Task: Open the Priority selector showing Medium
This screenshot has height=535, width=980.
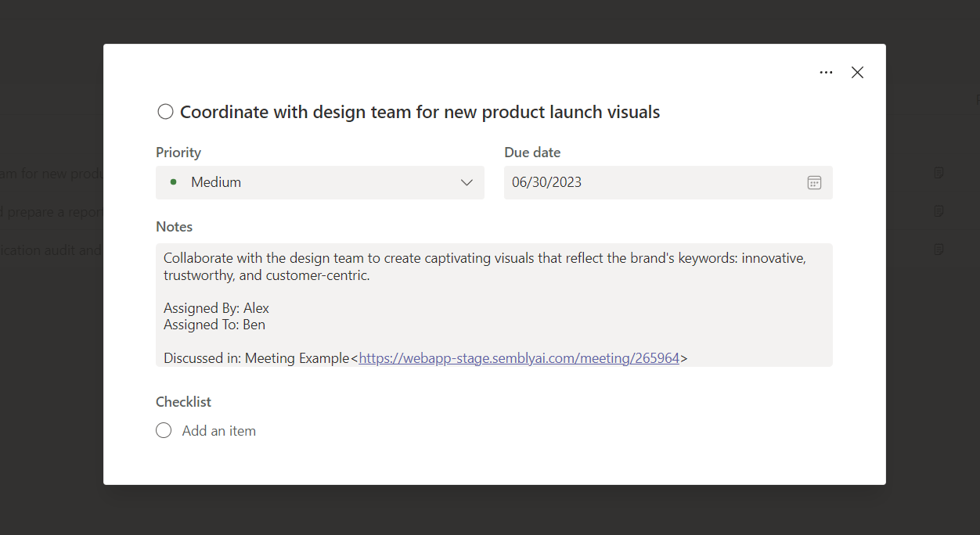Action: (x=319, y=182)
